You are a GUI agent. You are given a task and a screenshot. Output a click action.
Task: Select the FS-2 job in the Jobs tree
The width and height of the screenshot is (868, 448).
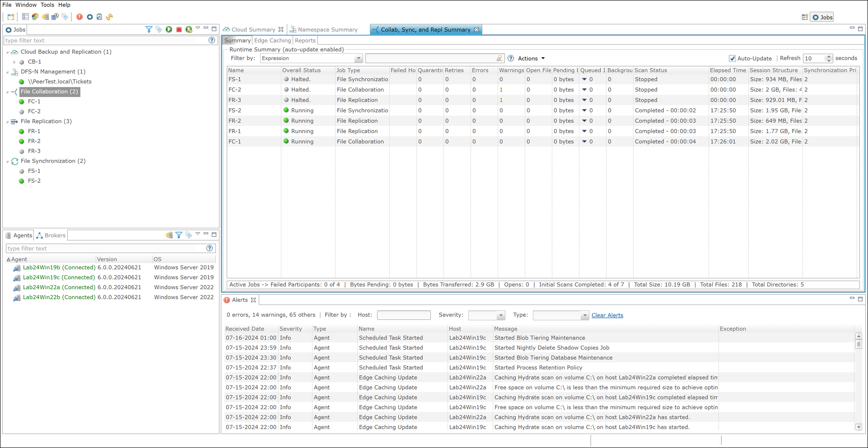coord(34,181)
